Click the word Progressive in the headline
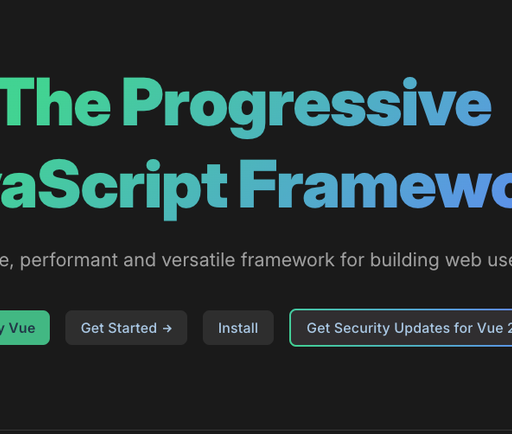The width and height of the screenshot is (512, 434). (307, 105)
